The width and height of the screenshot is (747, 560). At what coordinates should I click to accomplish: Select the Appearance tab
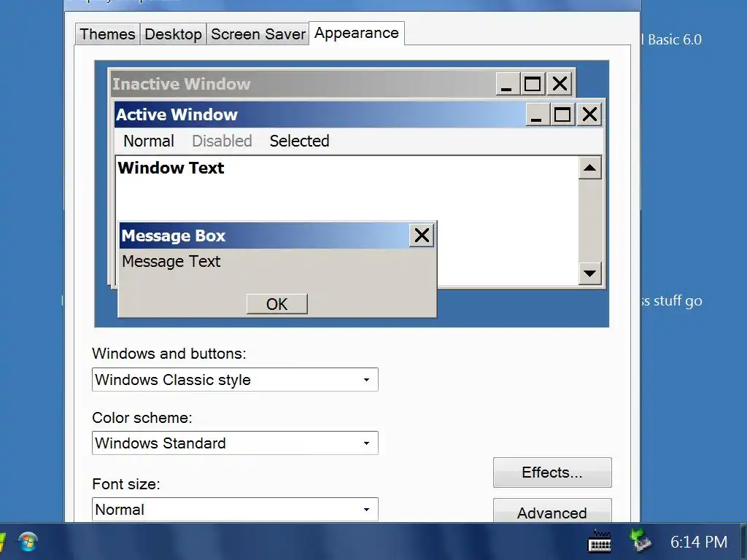click(x=356, y=33)
